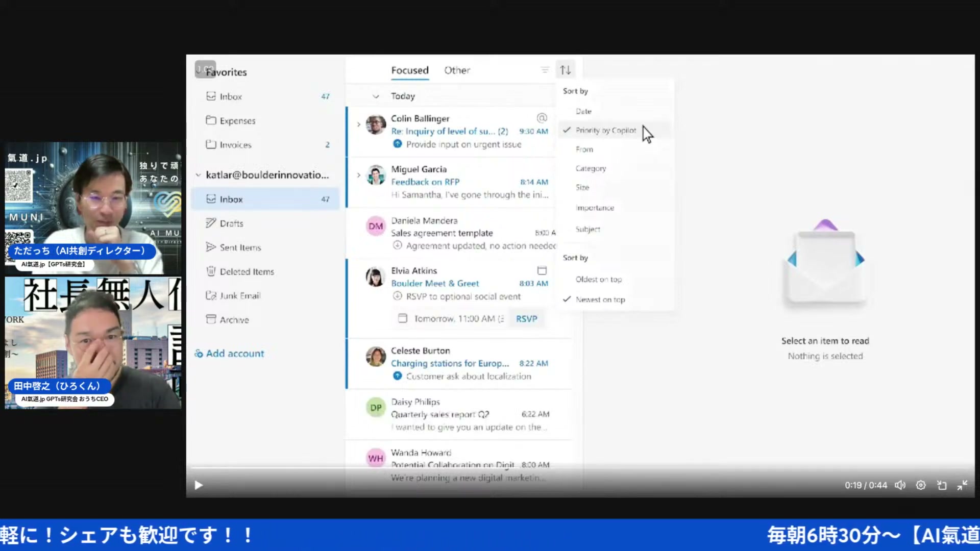Click calendar icon on Elvia Atkins email
980x551 pixels.
click(x=542, y=270)
